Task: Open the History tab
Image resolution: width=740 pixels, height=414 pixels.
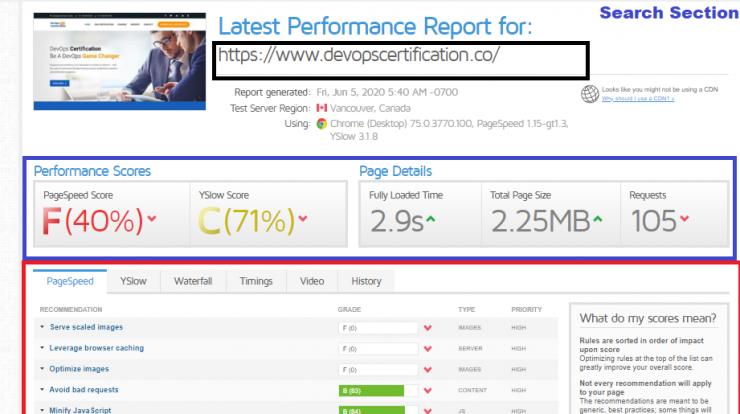Action: (366, 281)
